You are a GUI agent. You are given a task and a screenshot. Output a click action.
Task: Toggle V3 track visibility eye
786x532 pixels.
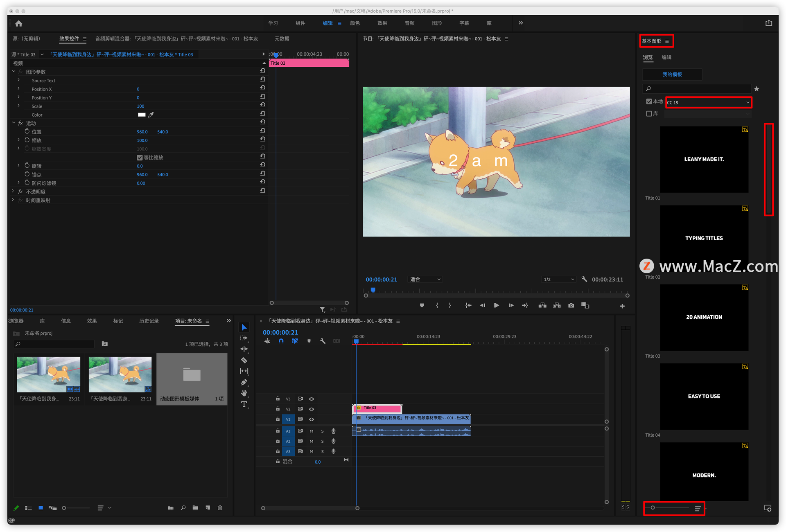pos(312,399)
